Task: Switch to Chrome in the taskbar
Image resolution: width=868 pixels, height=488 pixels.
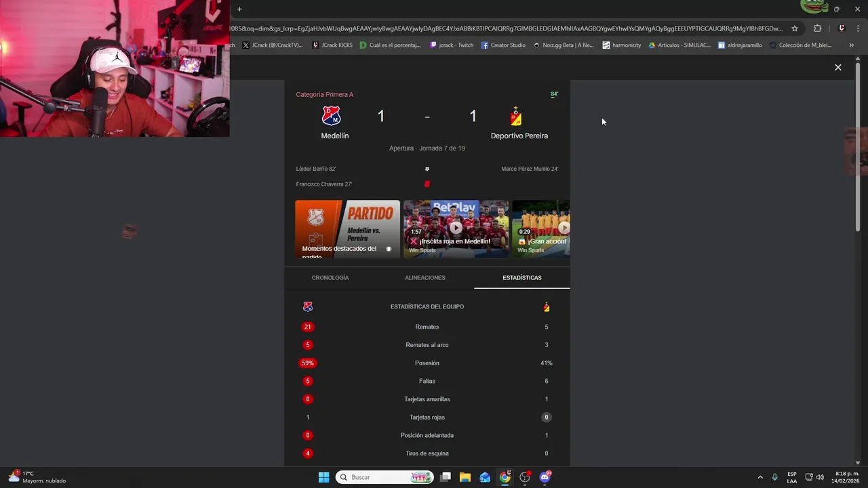Action: [x=505, y=477]
